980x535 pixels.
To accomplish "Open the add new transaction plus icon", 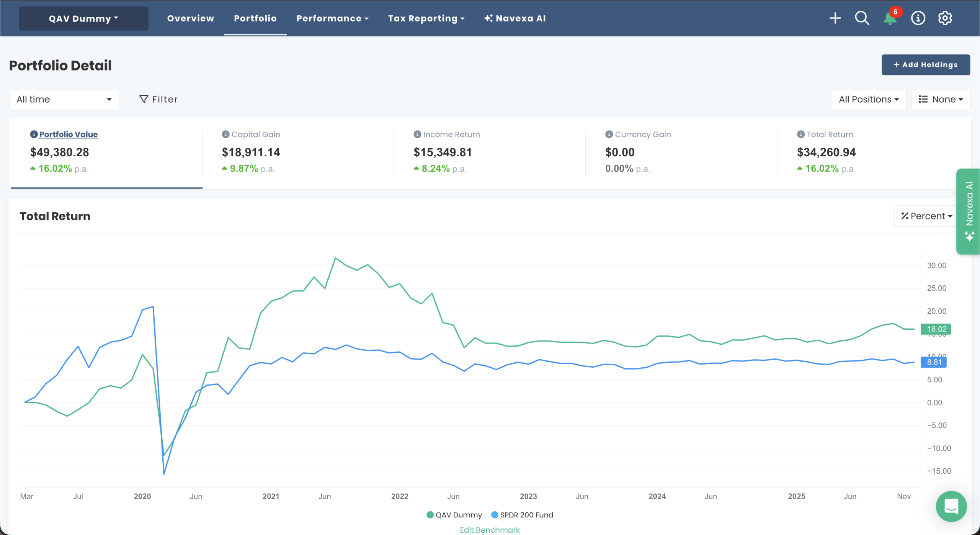I will 835,18.
